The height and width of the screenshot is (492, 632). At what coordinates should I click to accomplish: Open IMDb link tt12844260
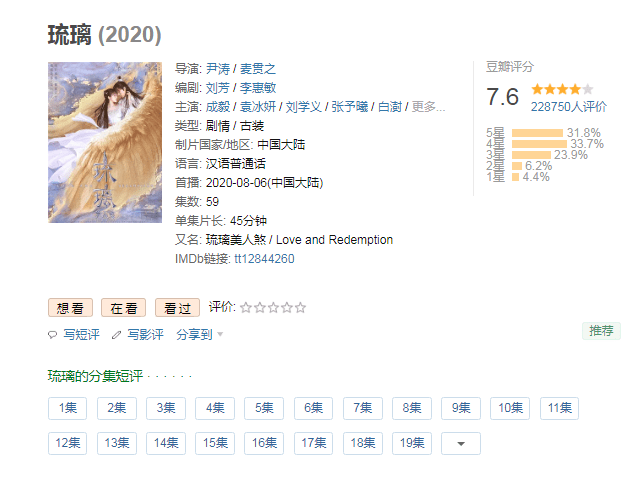coord(264,259)
